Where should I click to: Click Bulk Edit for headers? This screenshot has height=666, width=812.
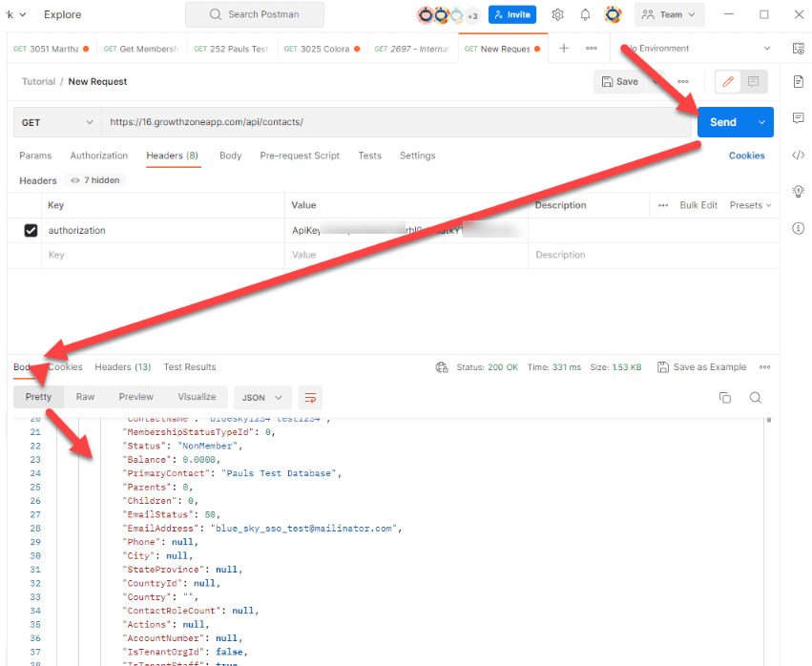point(698,205)
